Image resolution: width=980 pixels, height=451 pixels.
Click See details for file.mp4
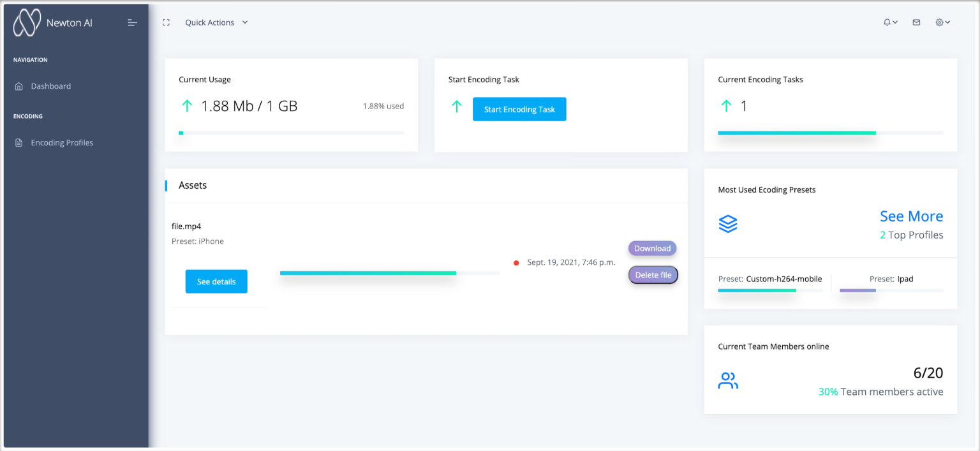216,281
